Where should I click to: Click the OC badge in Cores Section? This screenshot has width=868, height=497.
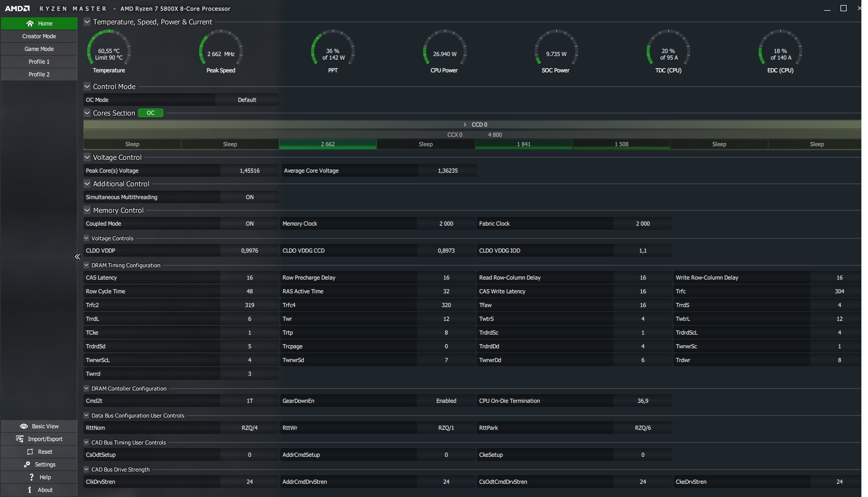tap(151, 113)
